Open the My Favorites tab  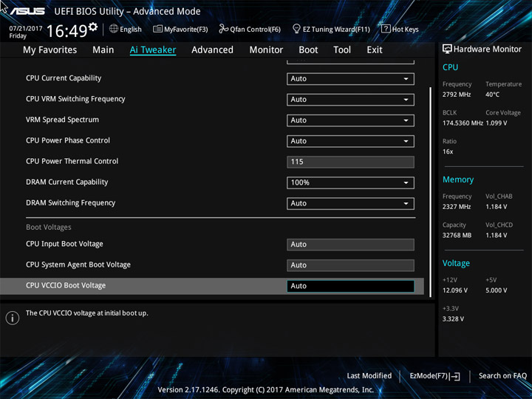pyautogui.click(x=50, y=50)
